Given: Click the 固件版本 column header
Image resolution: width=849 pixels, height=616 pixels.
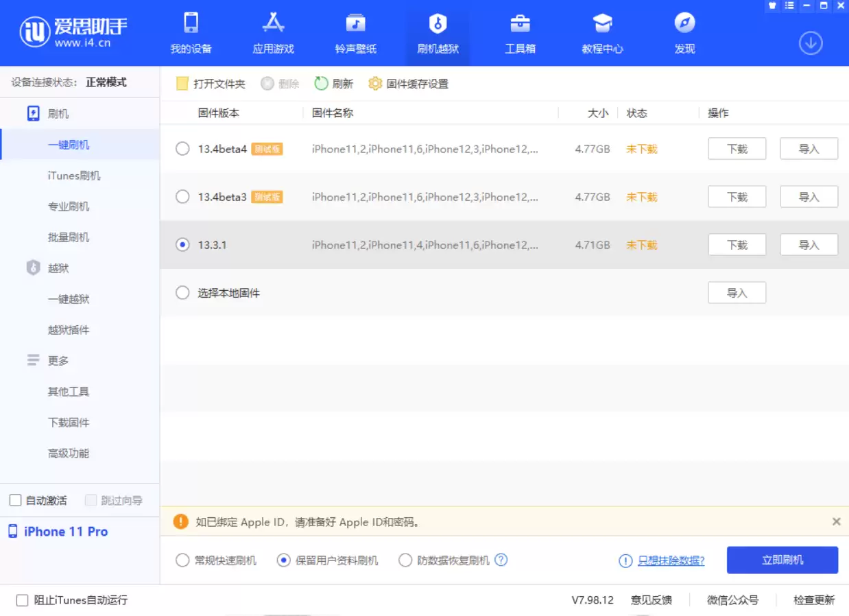Looking at the screenshot, I should [219, 113].
